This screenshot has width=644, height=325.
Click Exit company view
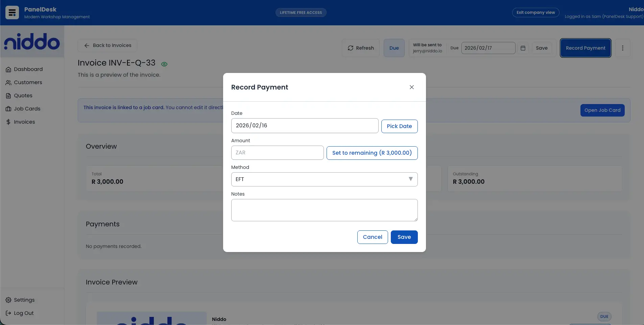(x=535, y=12)
